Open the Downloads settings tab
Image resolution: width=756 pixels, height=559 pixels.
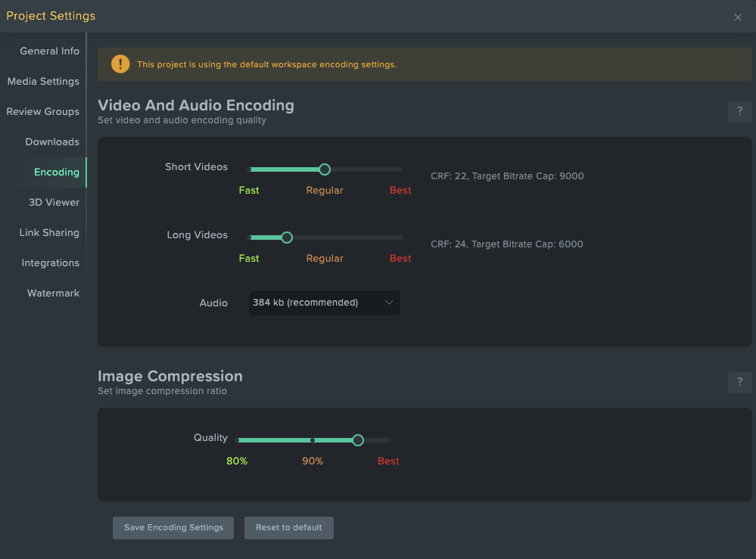(x=52, y=141)
